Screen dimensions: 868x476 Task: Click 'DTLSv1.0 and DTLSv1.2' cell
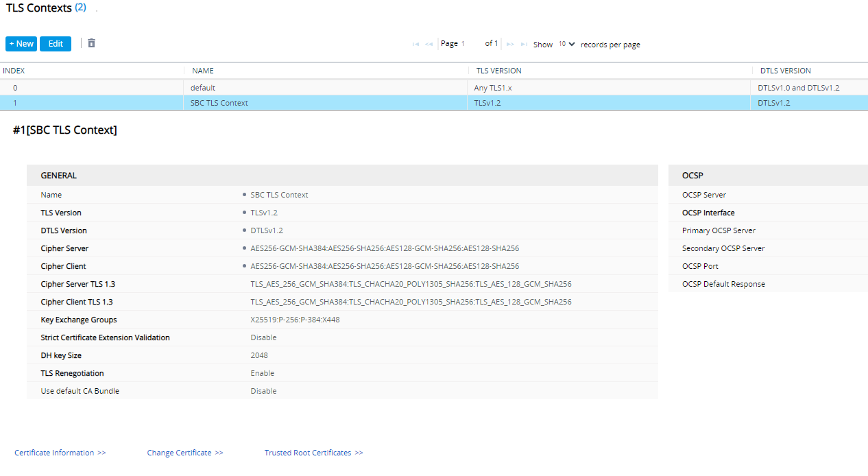click(x=798, y=88)
